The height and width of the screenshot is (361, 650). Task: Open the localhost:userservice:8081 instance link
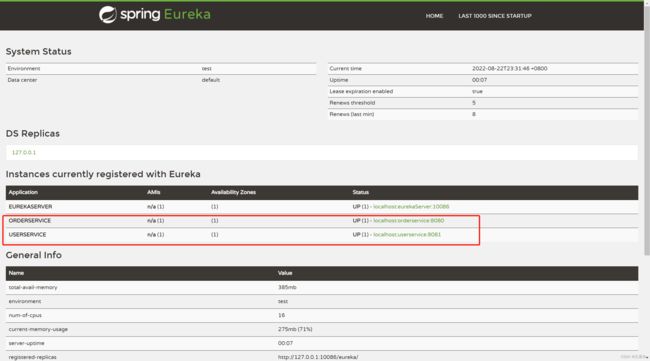pos(407,235)
